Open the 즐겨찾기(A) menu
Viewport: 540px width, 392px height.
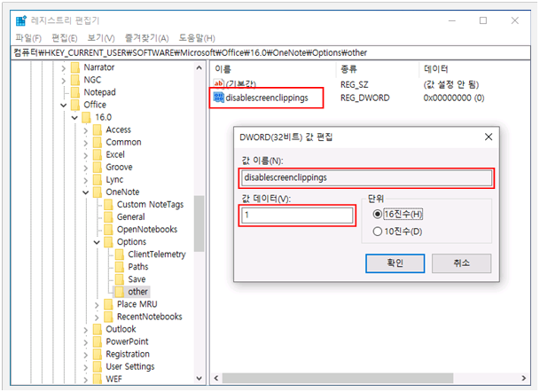coord(146,38)
